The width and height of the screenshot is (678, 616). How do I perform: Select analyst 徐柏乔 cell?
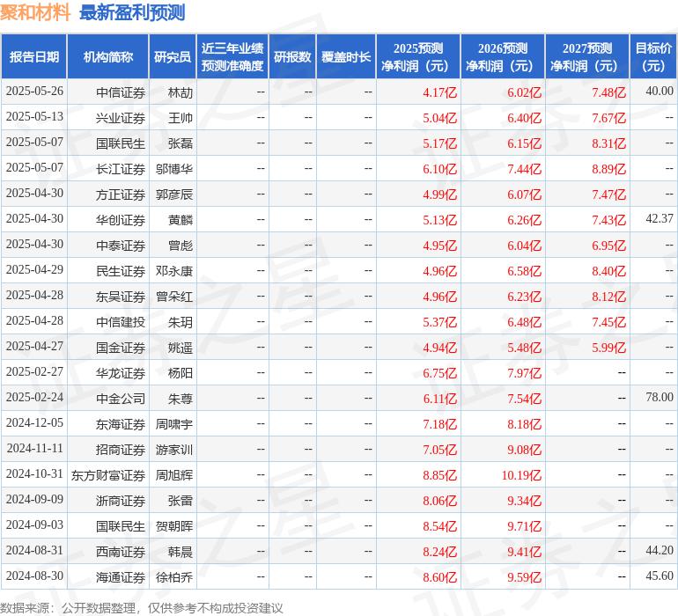[174, 577]
